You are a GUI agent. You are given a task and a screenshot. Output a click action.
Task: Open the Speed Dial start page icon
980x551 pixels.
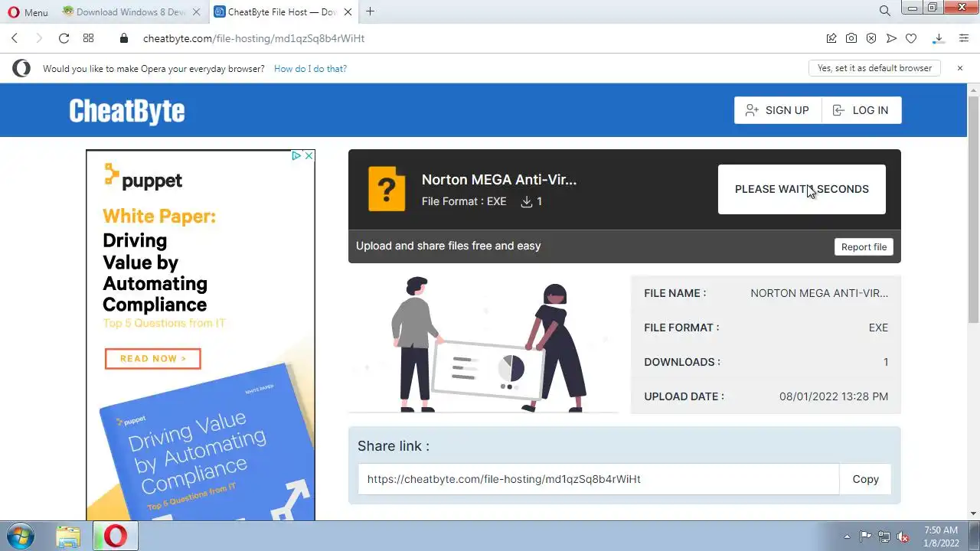88,38
